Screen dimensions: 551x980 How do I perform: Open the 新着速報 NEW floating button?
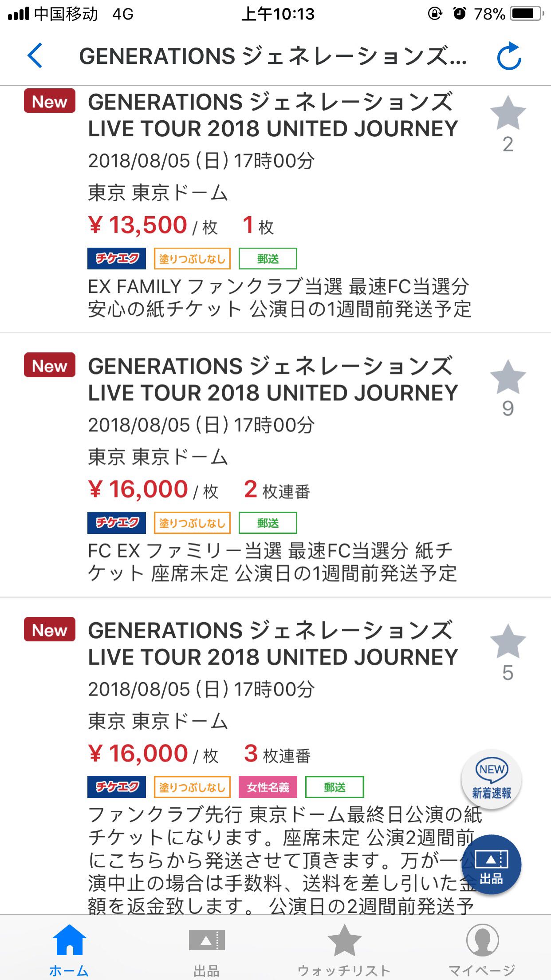pos(491,780)
